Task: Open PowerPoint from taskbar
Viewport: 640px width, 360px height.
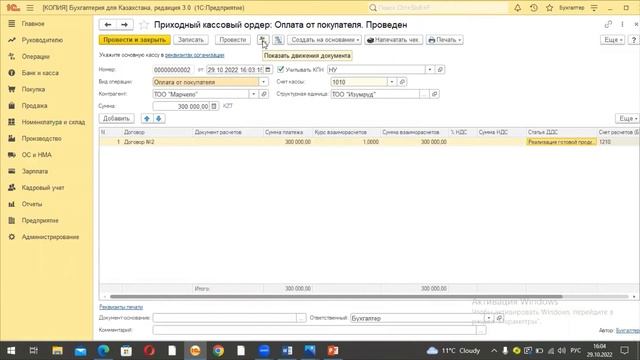Action: point(333,351)
